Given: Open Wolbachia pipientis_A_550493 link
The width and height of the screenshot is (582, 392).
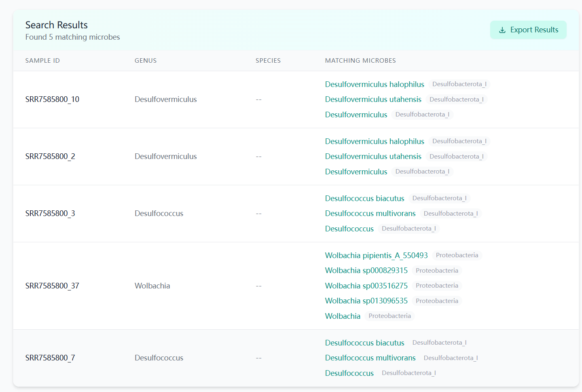Looking at the screenshot, I should pos(377,255).
